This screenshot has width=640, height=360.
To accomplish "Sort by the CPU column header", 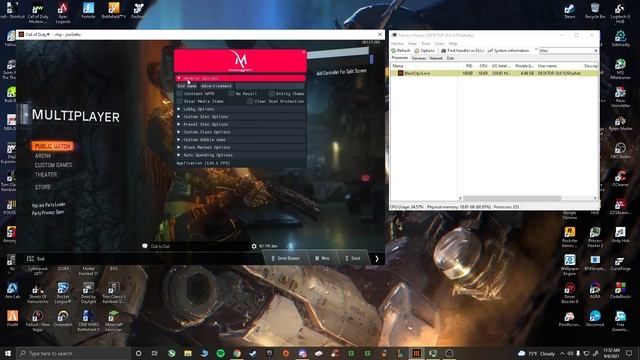I will point(483,66).
